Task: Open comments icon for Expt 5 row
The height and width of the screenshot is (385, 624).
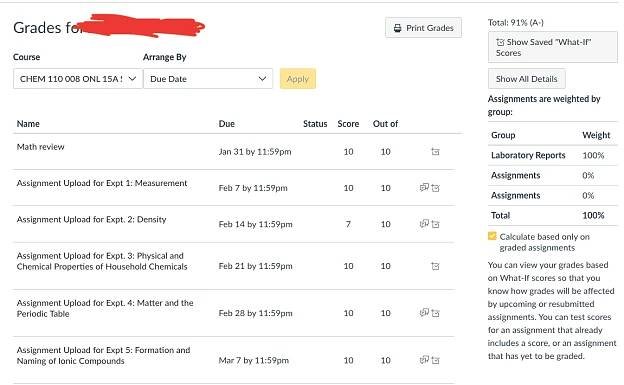Action: tap(424, 360)
